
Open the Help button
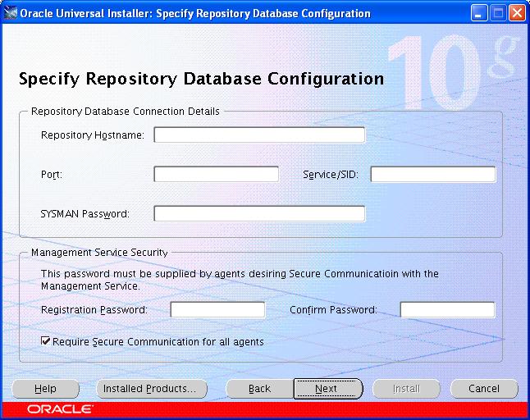(x=46, y=389)
